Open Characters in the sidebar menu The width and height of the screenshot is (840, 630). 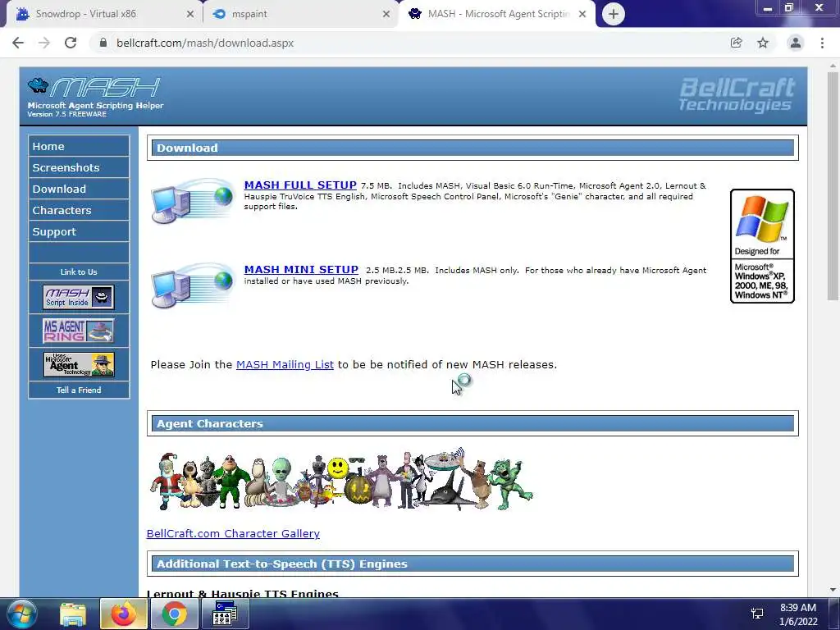point(79,211)
